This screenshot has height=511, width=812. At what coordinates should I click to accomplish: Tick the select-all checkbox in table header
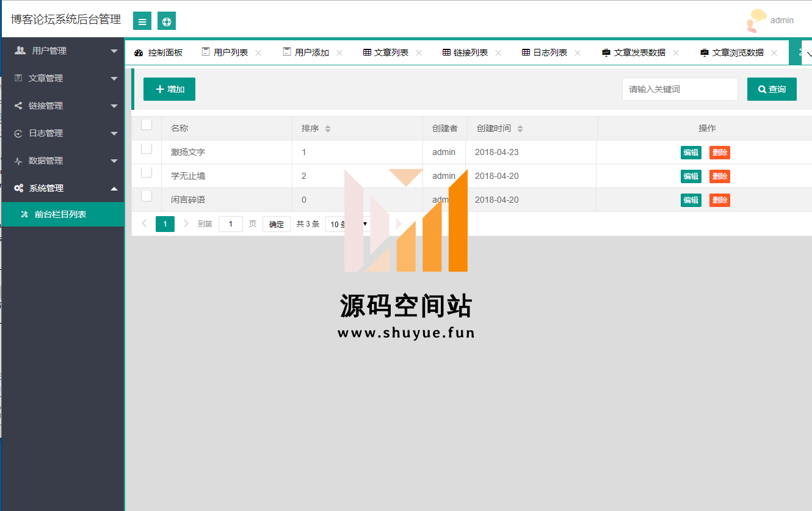147,125
